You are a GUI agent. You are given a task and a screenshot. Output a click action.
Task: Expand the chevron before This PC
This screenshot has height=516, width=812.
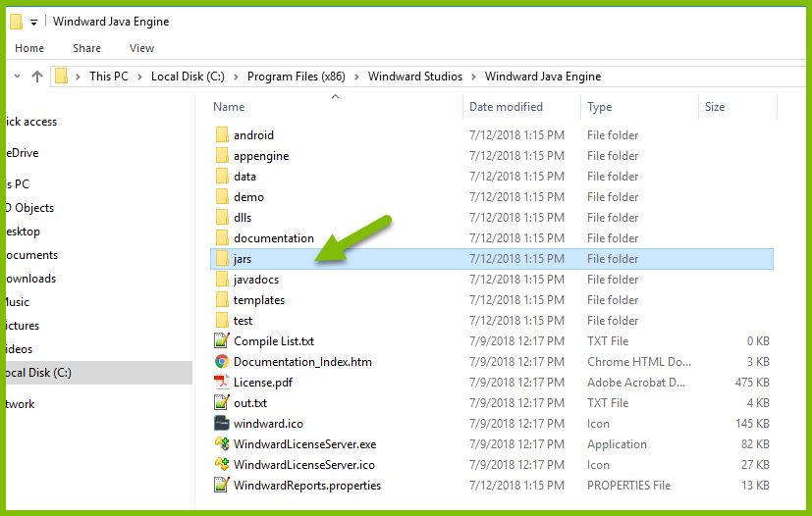point(78,77)
